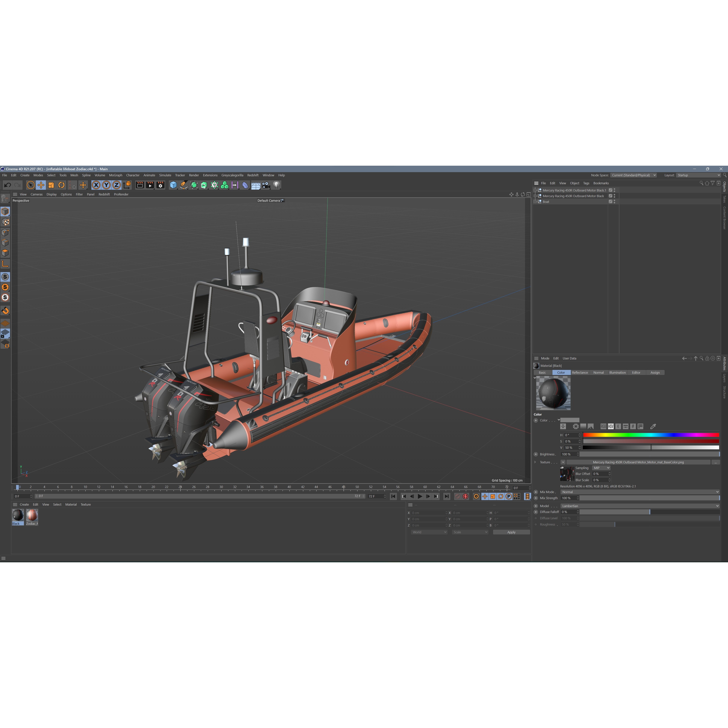Viewport: 728px width, 728px height.
Task: Switch to the Reflectance tab
Action: 580,372
